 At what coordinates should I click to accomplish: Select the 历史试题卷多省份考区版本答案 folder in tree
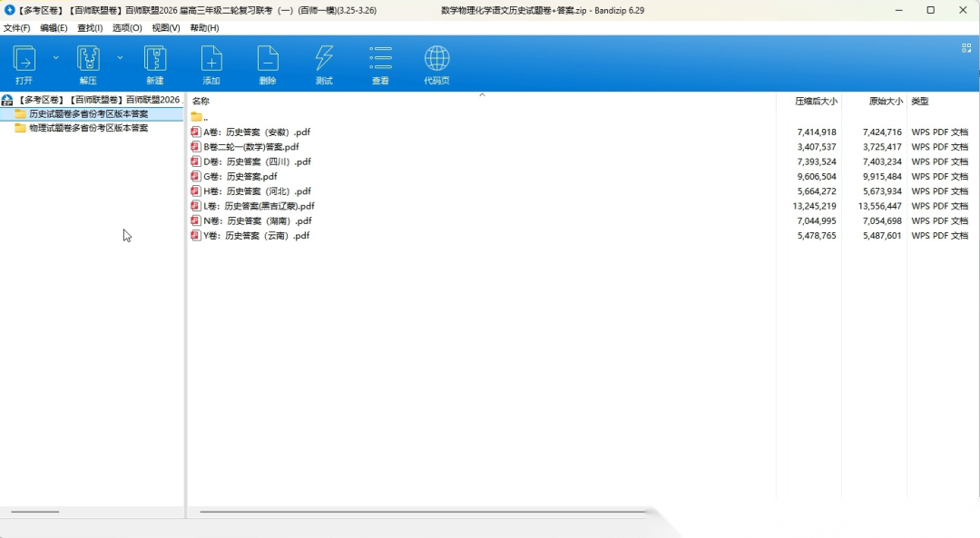88,114
